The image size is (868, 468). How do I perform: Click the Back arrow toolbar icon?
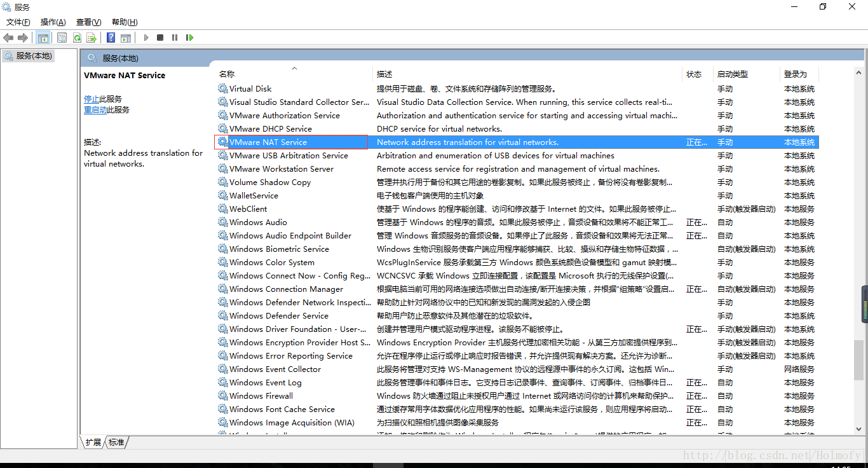pyautogui.click(x=8, y=38)
